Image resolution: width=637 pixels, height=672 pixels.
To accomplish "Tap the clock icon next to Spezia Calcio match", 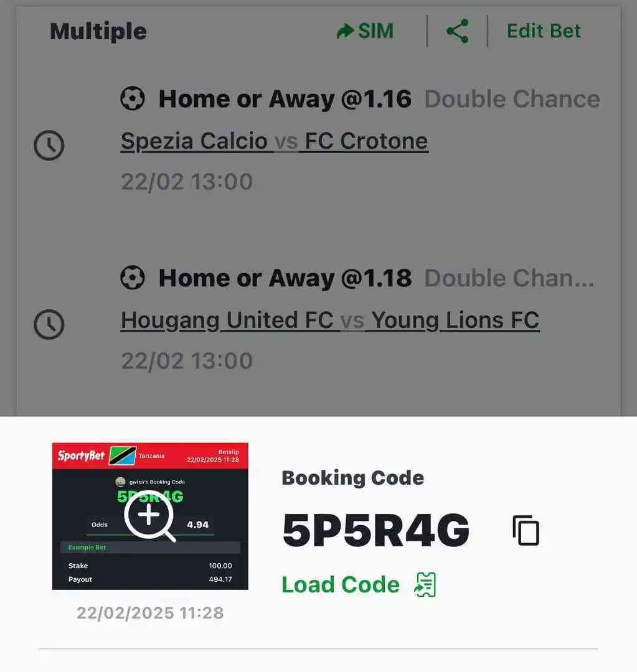I will coord(49,146).
